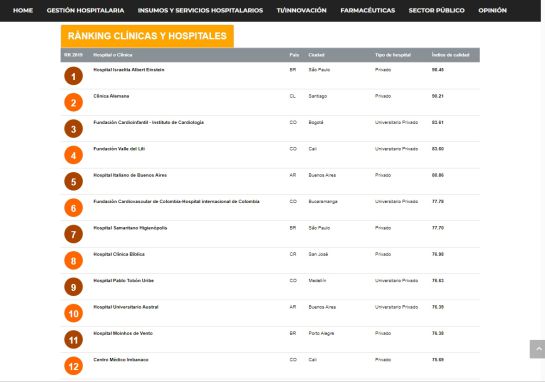
Task: Click rank badge number 9
Action: click(73, 287)
